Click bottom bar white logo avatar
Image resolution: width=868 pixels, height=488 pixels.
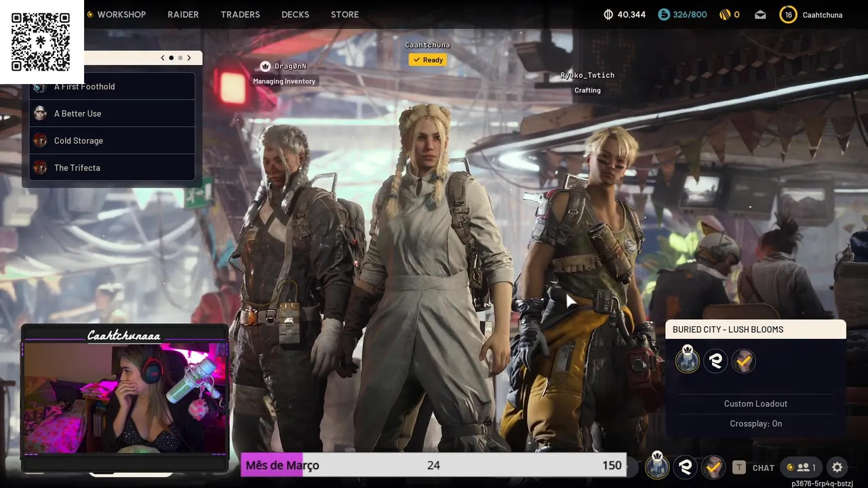click(x=685, y=467)
